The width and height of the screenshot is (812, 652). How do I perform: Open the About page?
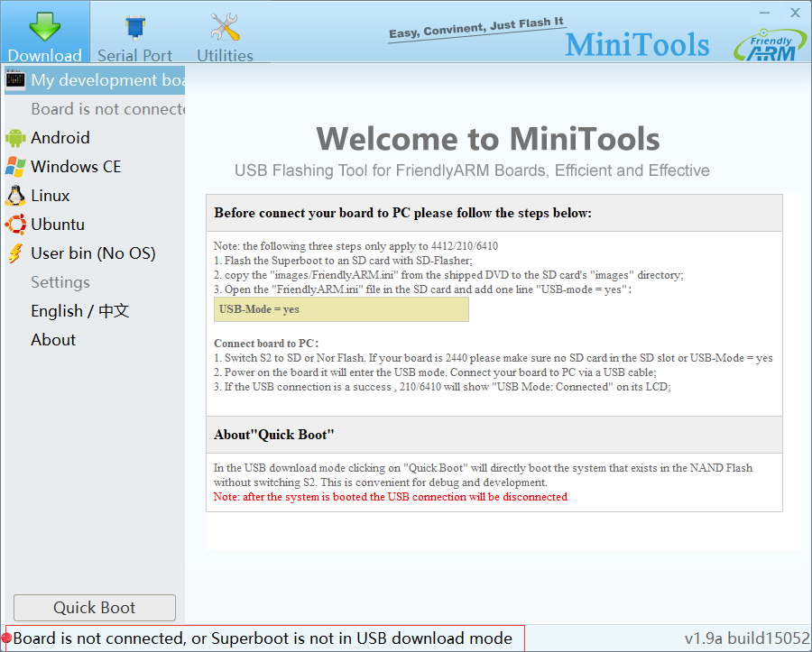tap(52, 339)
